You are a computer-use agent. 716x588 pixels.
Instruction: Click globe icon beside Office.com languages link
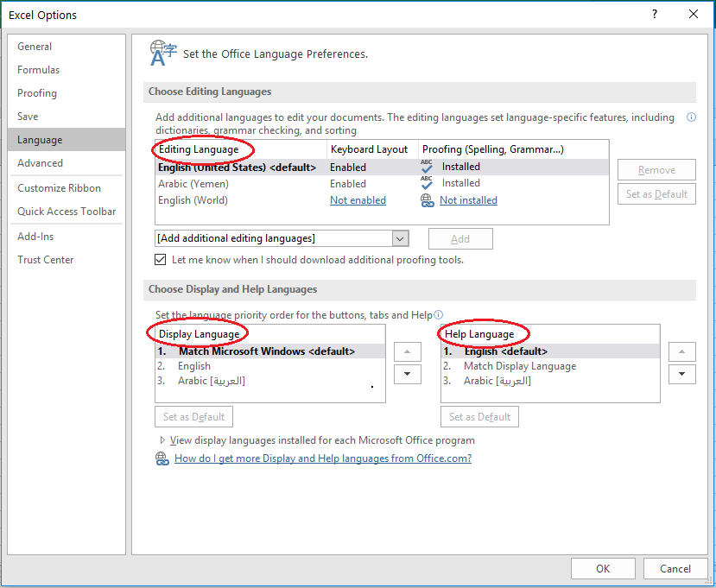[x=162, y=458]
